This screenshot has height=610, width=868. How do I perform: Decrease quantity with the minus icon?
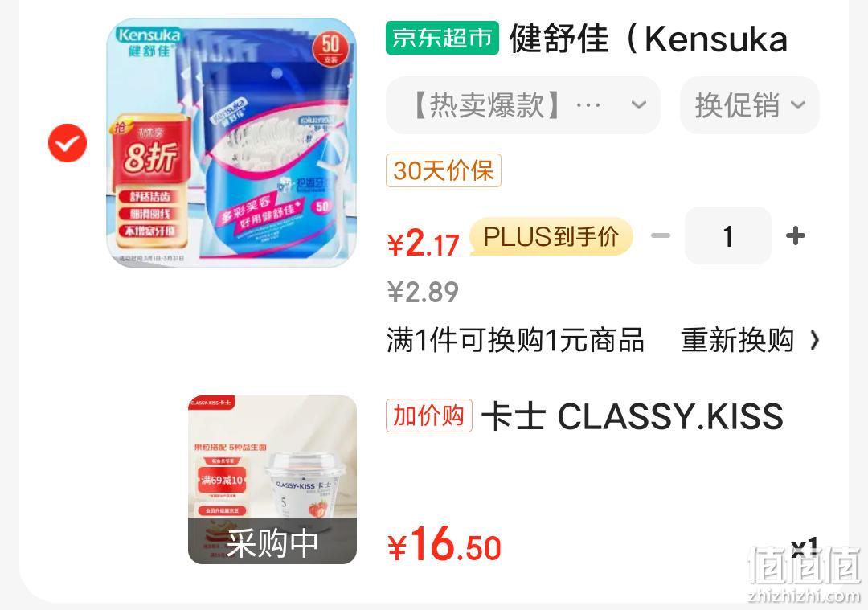(x=661, y=235)
